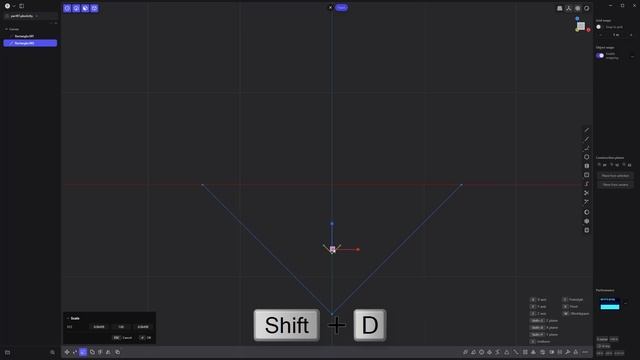This screenshot has width=640, height=360.
Task: Expand the app menu chevron
Action: point(13,6)
